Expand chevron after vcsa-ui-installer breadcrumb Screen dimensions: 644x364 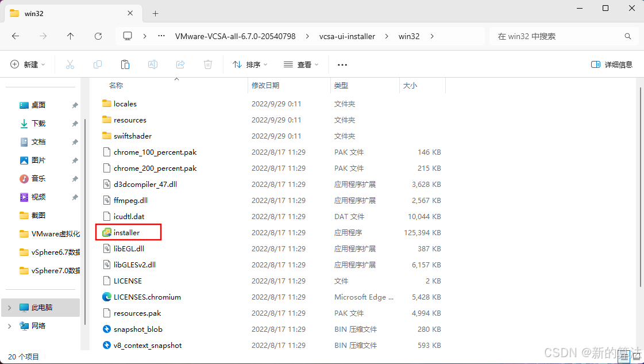tap(387, 36)
